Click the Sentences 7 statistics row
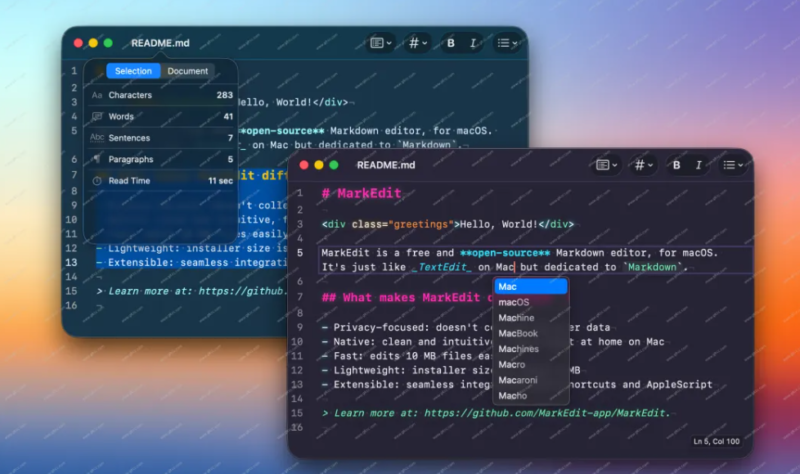The width and height of the screenshot is (800, 474). pos(162,138)
